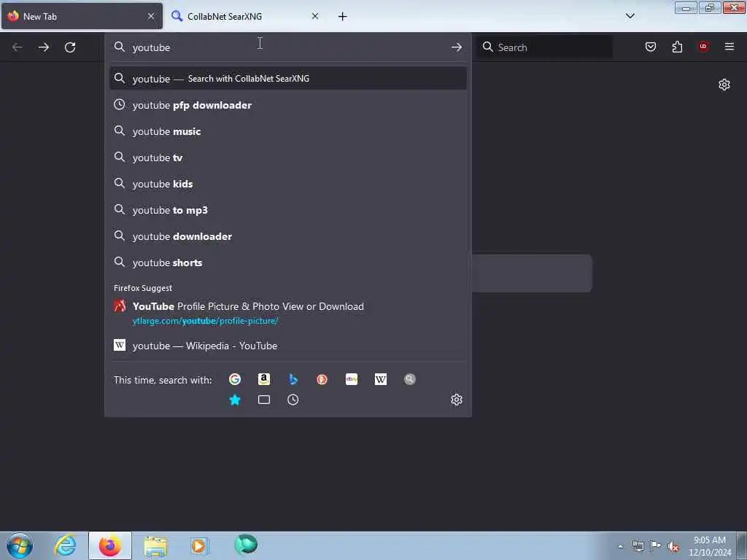Open the green round app on taskbar
The image size is (747, 560).
(246, 545)
